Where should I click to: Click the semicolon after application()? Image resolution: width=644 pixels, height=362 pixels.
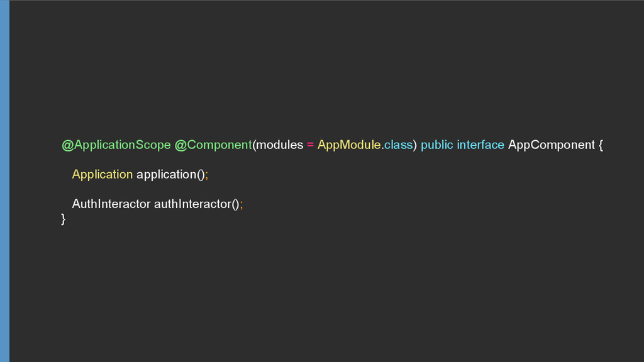tap(206, 175)
